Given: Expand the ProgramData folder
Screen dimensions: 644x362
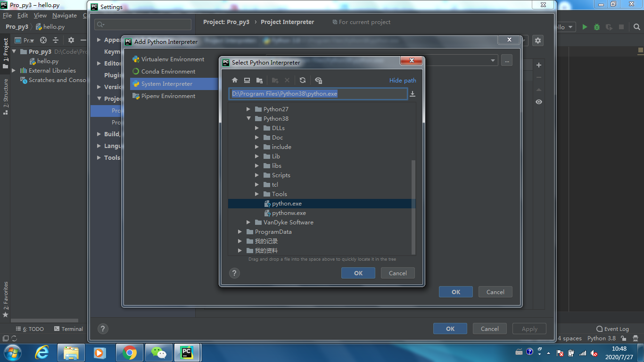Looking at the screenshot, I should 240,231.
